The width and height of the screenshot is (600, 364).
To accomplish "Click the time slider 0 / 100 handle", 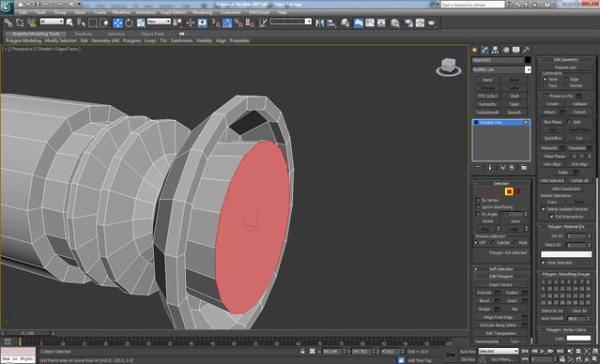I will 27,333.
